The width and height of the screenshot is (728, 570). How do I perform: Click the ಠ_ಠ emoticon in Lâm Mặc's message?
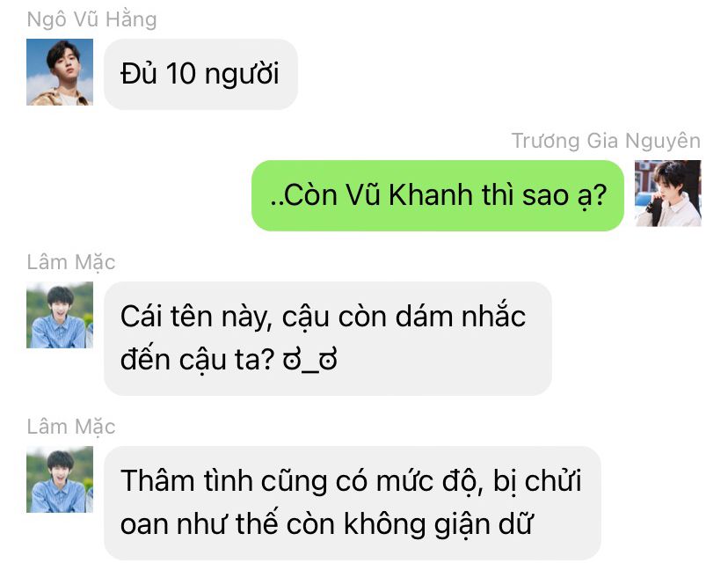click(310, 360)
